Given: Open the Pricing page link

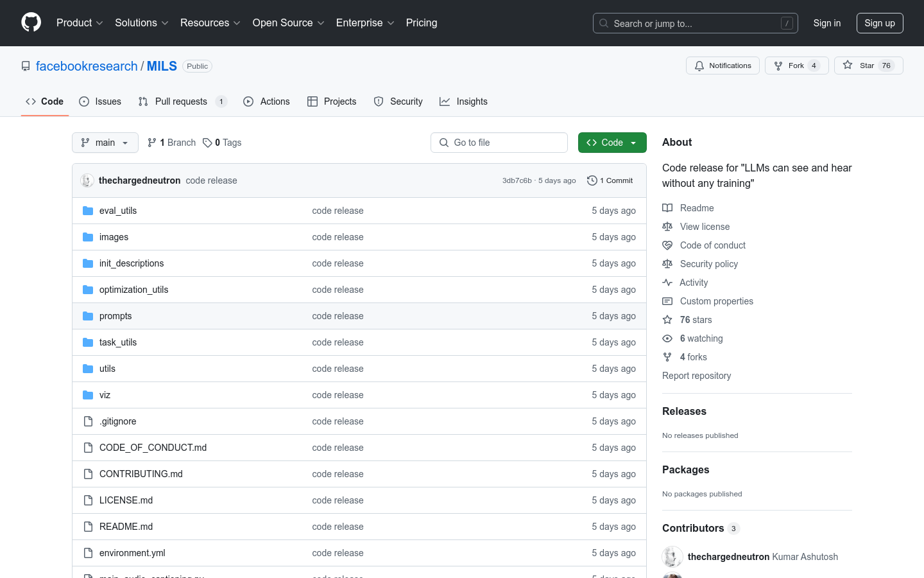Looking at the screenshot, I should coord(422,23).
